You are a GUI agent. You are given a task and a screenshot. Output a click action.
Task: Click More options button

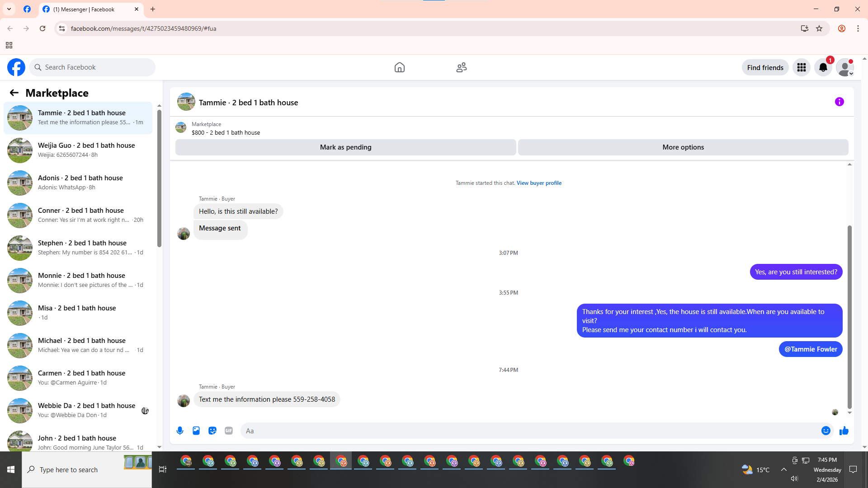tap(683, 147)
